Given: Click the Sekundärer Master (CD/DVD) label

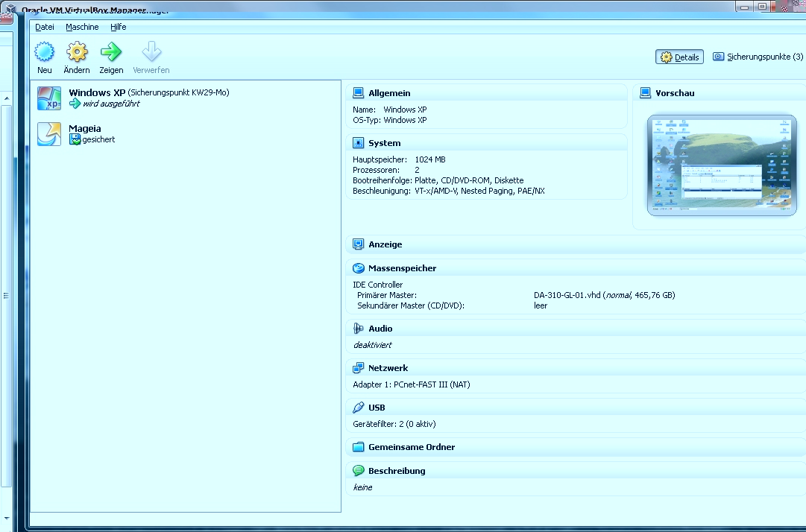Looking at the screenshot, I should tap(411, 305).
